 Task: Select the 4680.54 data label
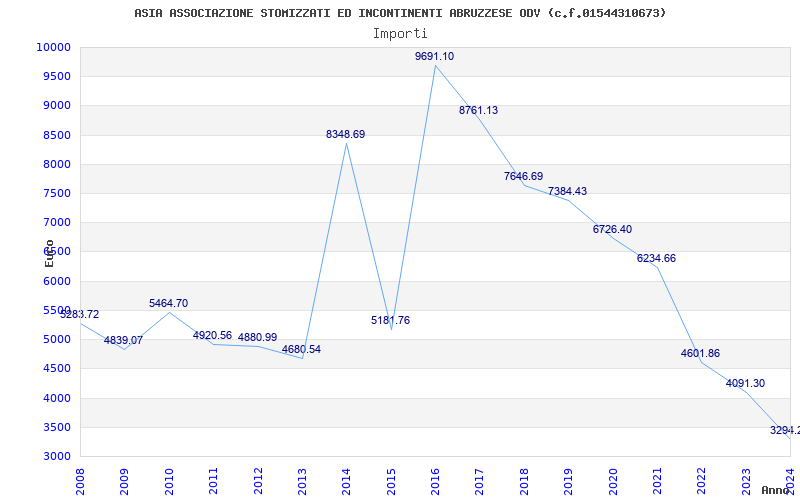pos(302,350)
